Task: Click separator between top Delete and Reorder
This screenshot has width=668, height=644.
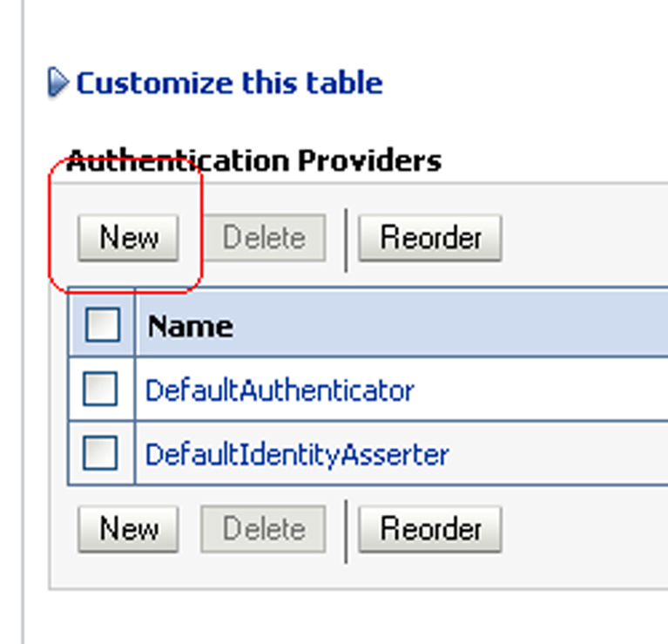Action: 346,240
